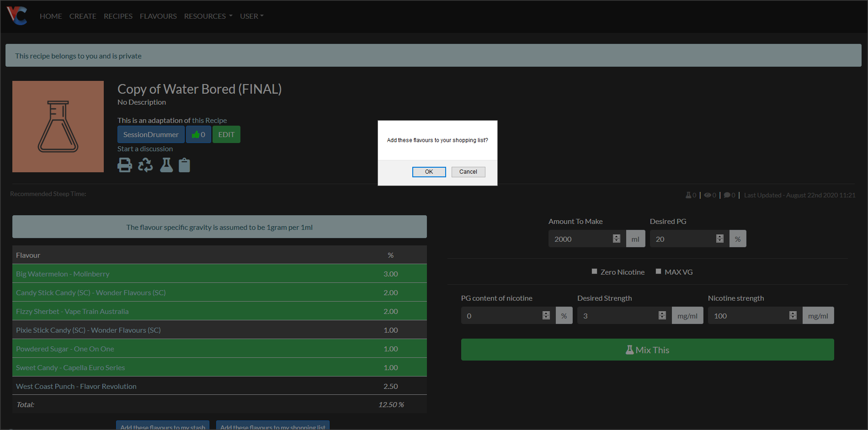
Task: Click the recipe flask thumbnail image
Action: (58, 127)
